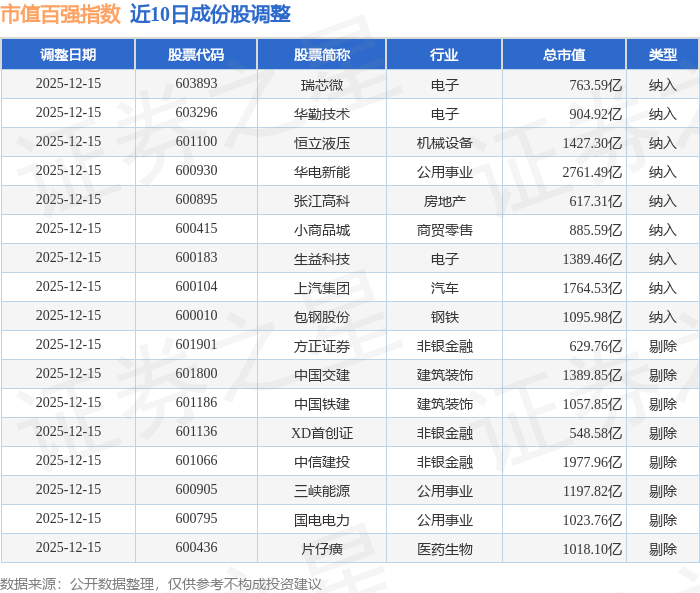Click stock name 华勤技术
The width and height of the screenshot is (700, 593).
[321, 113]
